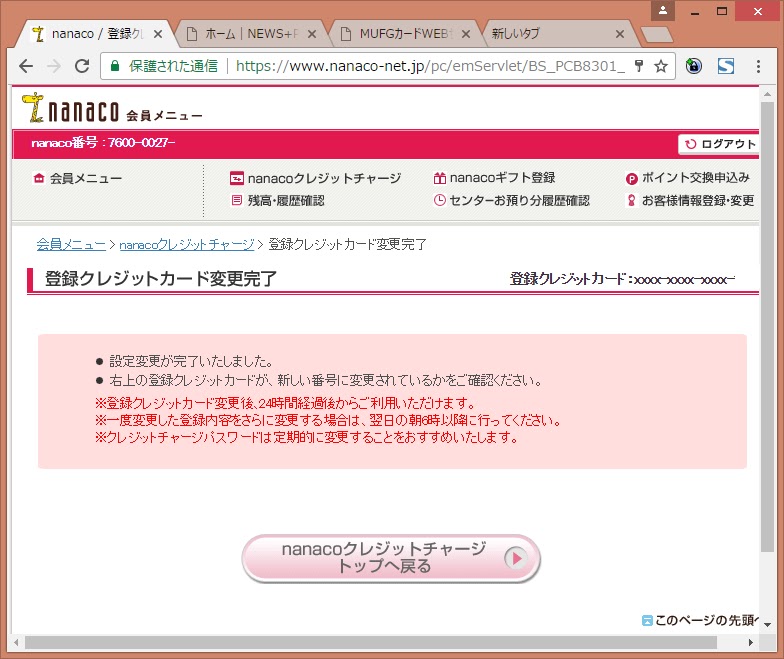Open the round green-blue extension icon
784x659 pixels.
coord(694,66)
